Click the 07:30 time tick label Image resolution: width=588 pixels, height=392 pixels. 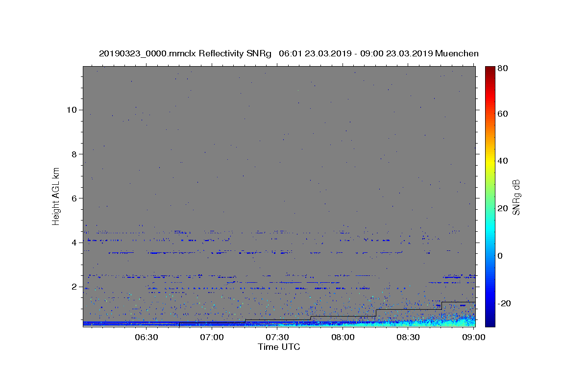tap(278, 337)
